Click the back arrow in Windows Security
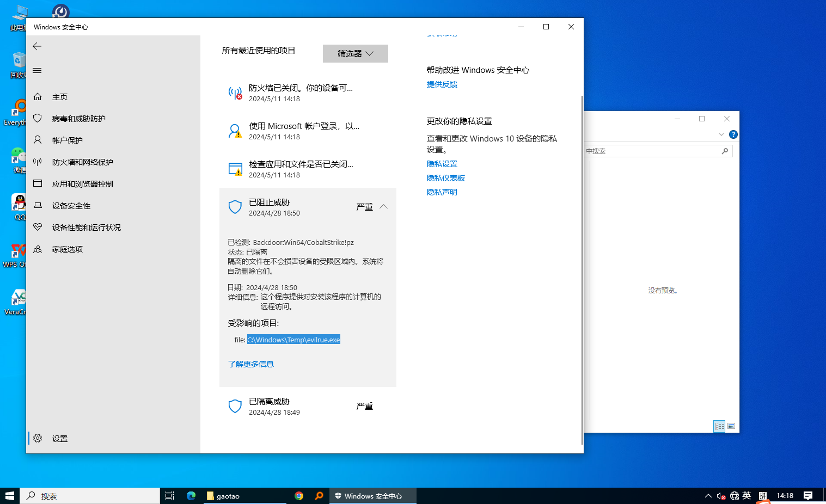This screenshot has width=826, height=504. click(37, 46)
